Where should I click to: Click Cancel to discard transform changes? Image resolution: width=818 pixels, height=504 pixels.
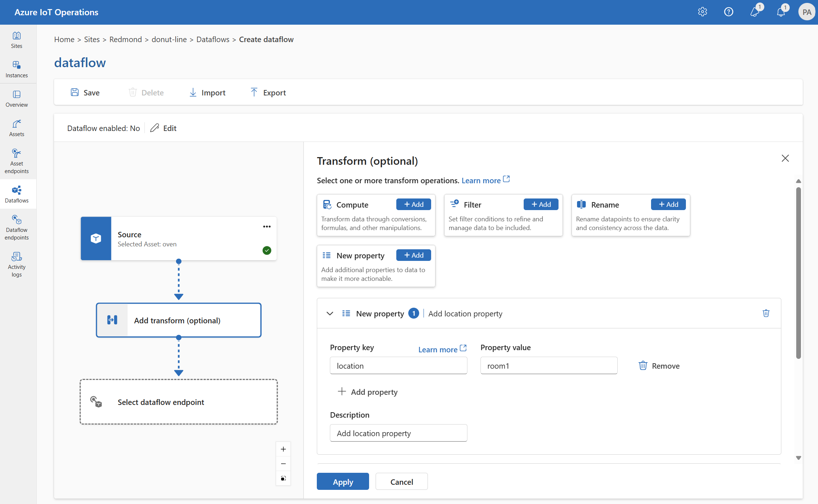402,481
